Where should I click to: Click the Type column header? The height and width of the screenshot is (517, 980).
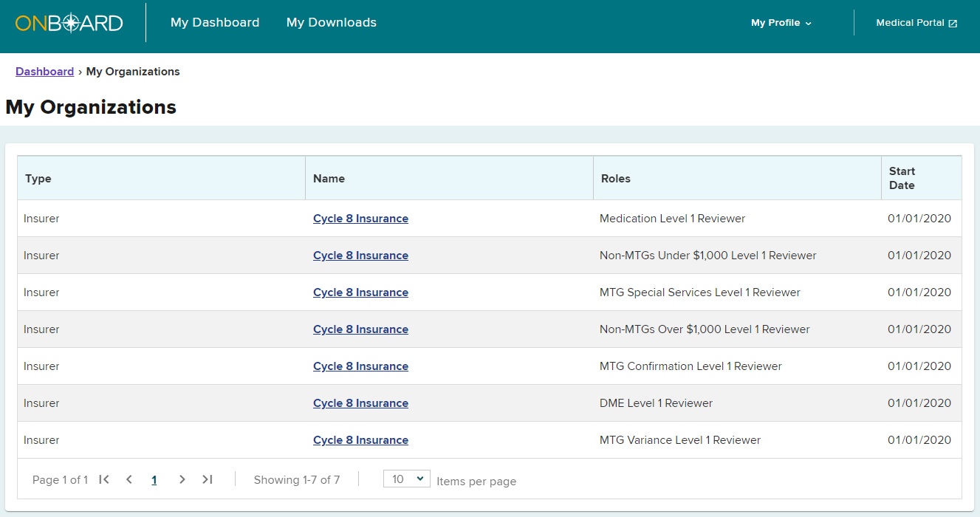pos(38,178)
